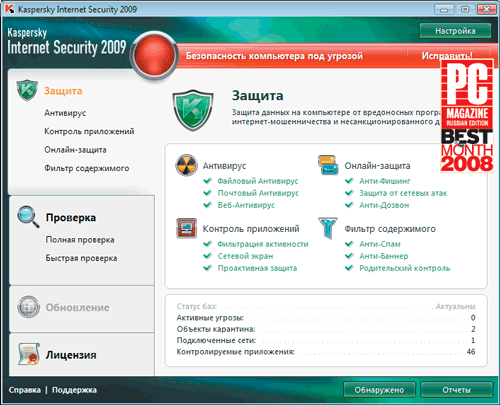This screenshot has height=405, width=500.
Task: Minimize the Kaspersky window
Action: coord(444,9)
